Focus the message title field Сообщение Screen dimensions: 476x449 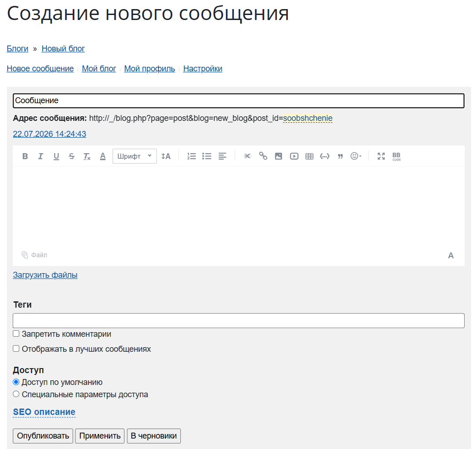(x=238, y=100)
